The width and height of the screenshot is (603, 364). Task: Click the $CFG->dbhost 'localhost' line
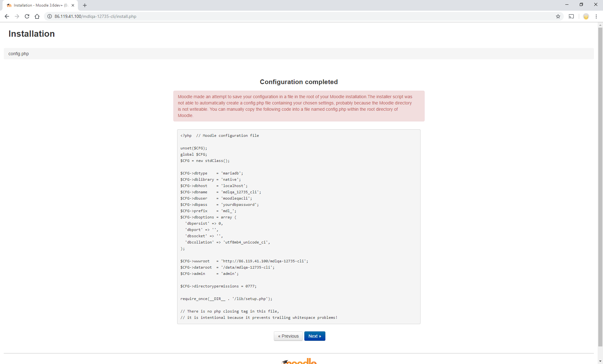tap(214, 186)
